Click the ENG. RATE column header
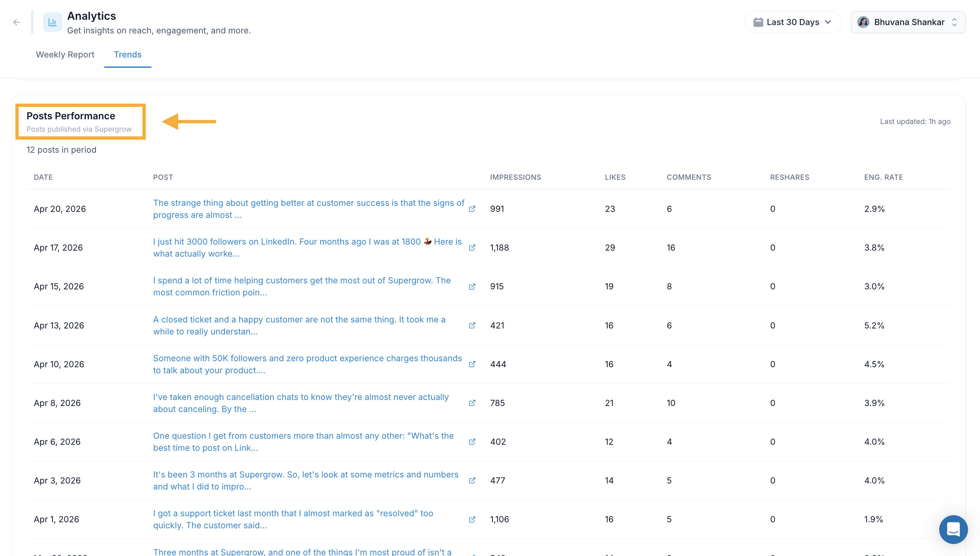 [883, 177]
